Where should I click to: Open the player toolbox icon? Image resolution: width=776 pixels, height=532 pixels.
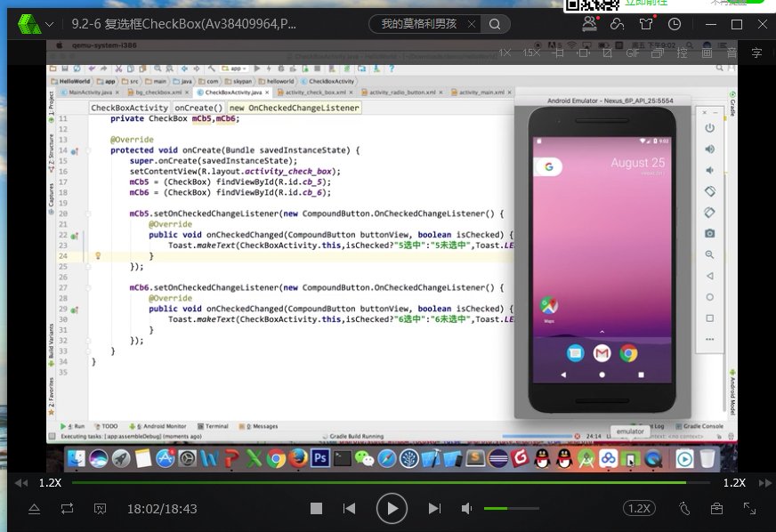716,508
